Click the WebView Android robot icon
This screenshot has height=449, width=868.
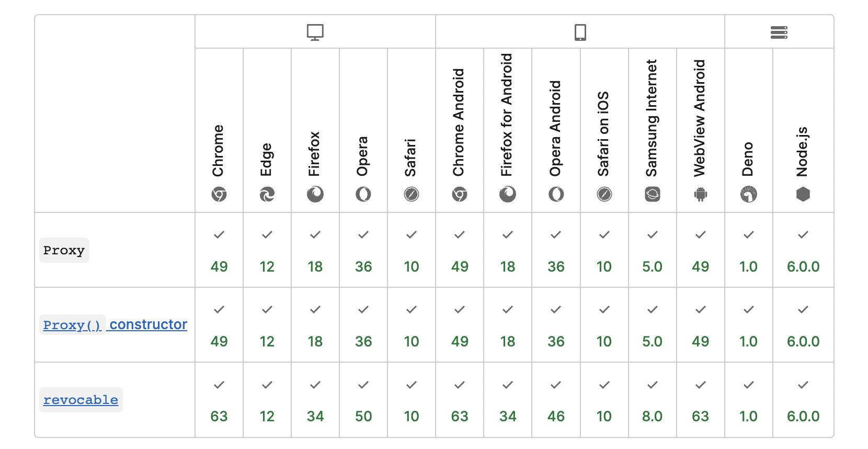(700, 195)
